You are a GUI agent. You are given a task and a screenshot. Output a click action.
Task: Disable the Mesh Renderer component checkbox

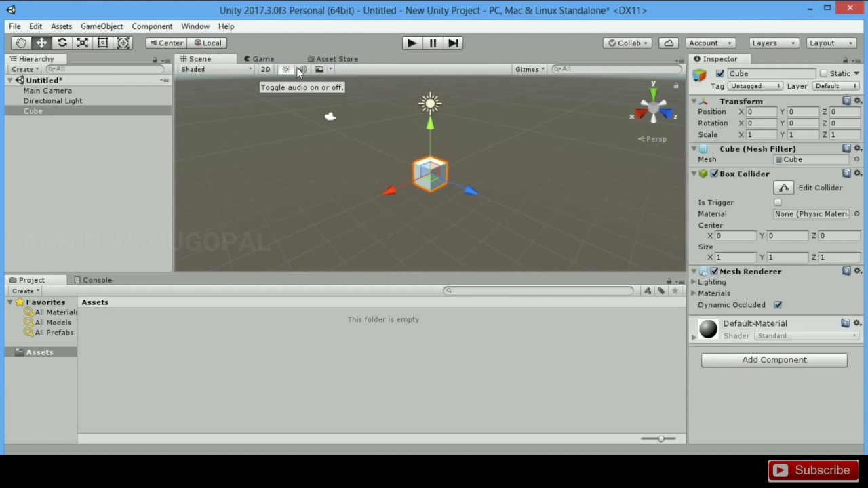[x=714, y=271]
